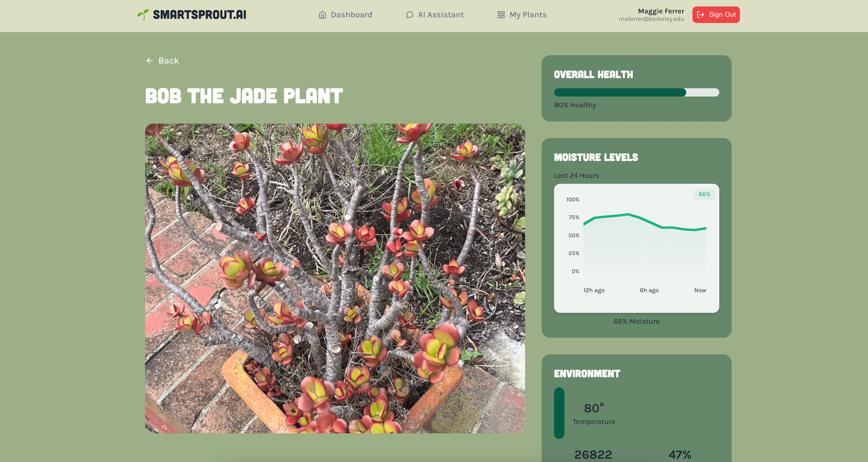The image size is (868, 462).
Task: Click the SmartSprout sprout logo icon
Action: [x=143, y=14]
